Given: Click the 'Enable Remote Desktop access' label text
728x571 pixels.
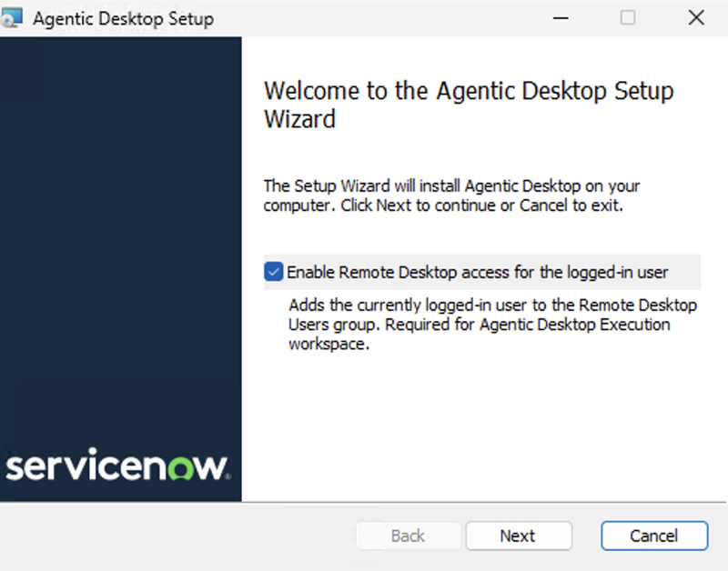Looking at the screenshot, I should (477, 272).
